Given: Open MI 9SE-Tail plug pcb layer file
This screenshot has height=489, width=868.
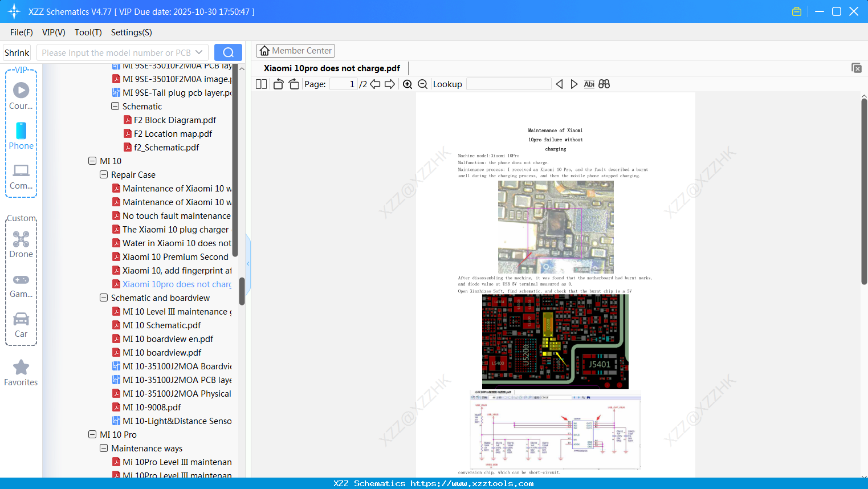Looking at the screenshot, I should [172, 93].
